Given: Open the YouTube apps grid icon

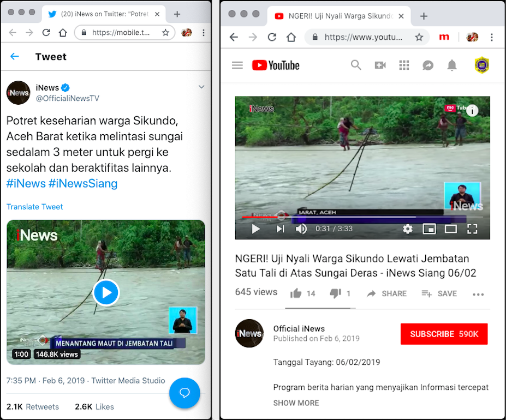Looking at the screenshot, I should click(404, 65).
